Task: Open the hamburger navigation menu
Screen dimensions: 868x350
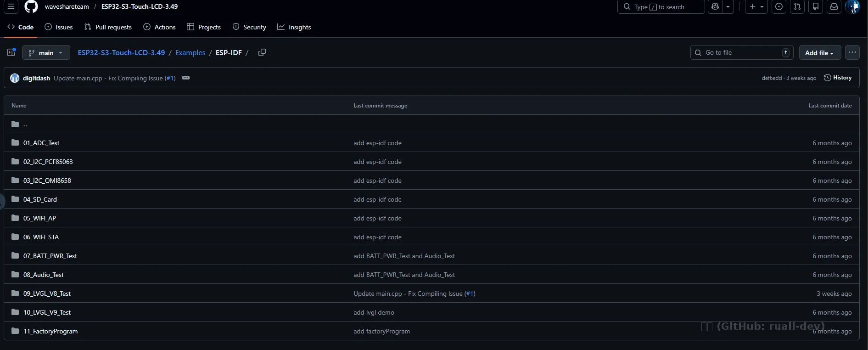Action: click(11, 7)
